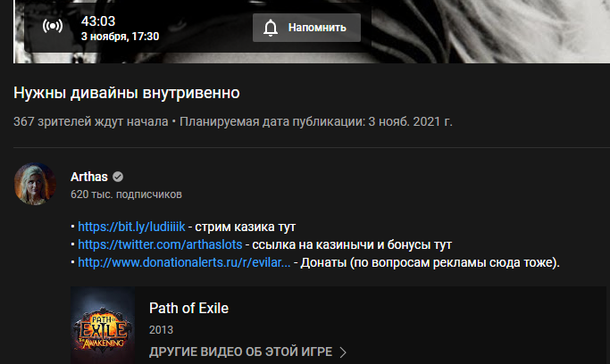Click the 620 тыс. подписчиков count
The width and height of the screenshot is (610, 364).
126,194
